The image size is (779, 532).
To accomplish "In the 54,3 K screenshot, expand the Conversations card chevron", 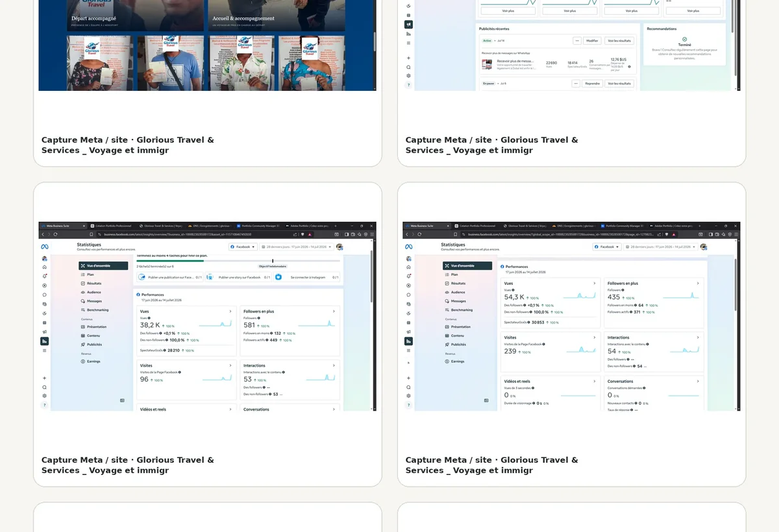I will click(x=698, y=381).
